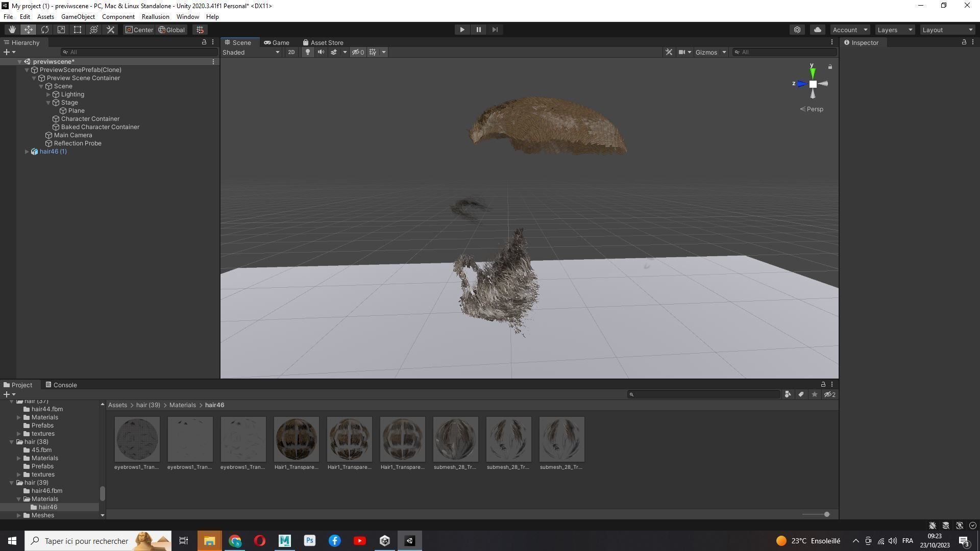The width and height of the screenshot is (980, 551).
Task: Click the Pause button
Action: (x=478, y=30)
